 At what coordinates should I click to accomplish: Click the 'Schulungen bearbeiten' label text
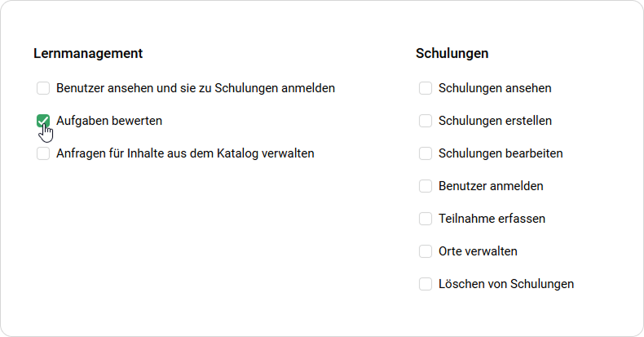(x=501, y=153)
